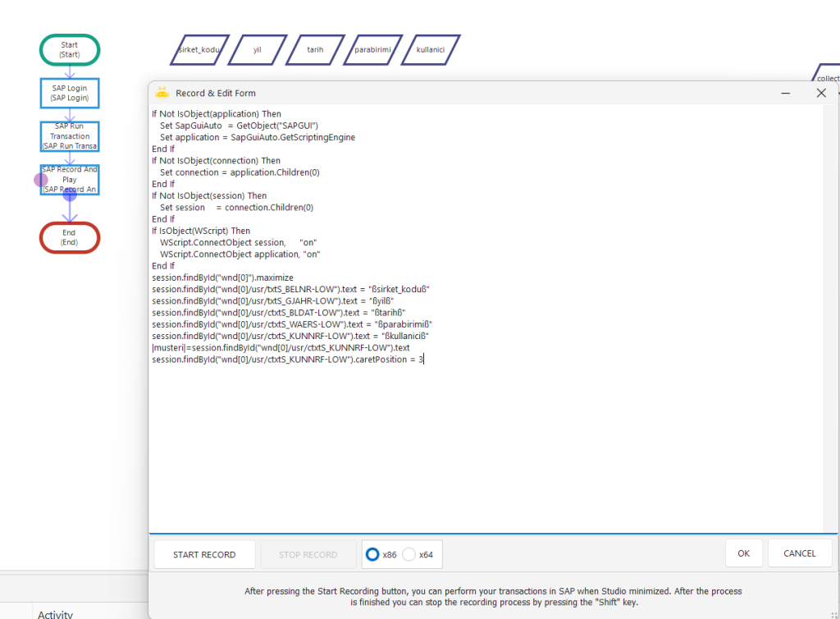Choose the x64 radio option

409,554
